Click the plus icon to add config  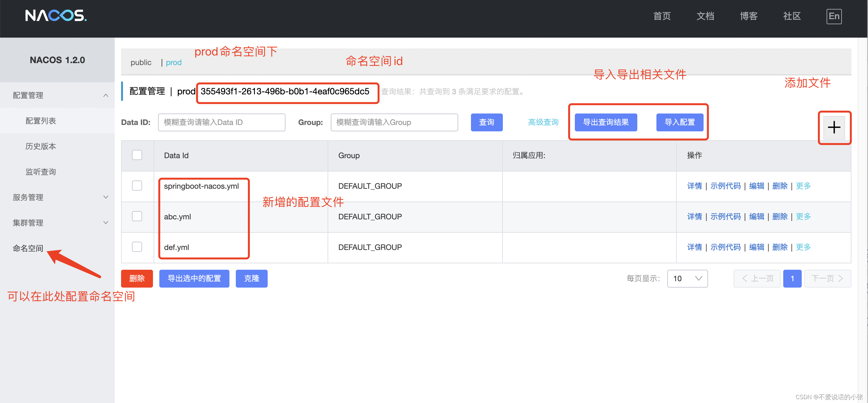[x=834, y=127]
